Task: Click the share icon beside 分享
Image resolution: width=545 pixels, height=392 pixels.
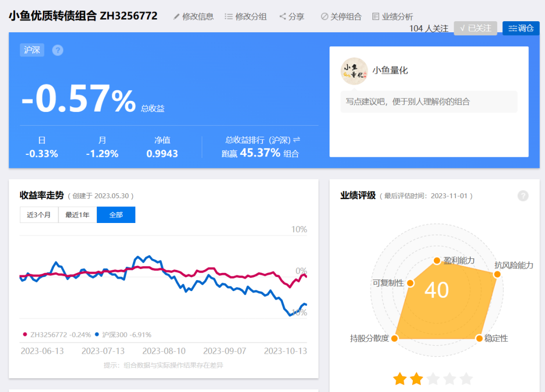Action: [x=283, y=16]
